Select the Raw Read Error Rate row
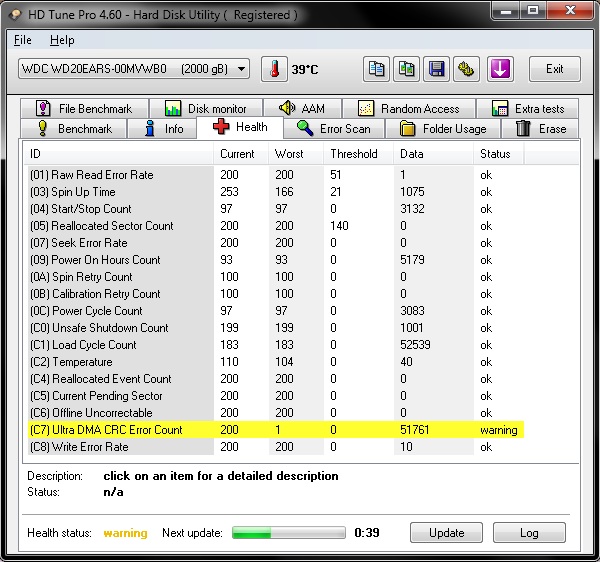 (276, 175)
